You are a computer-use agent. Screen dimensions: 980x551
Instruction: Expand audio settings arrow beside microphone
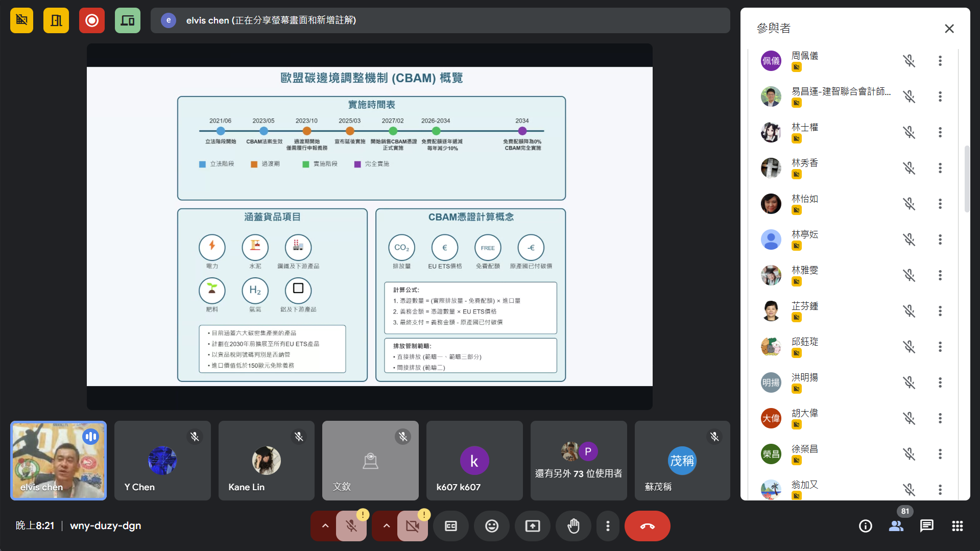click(325, 526)
